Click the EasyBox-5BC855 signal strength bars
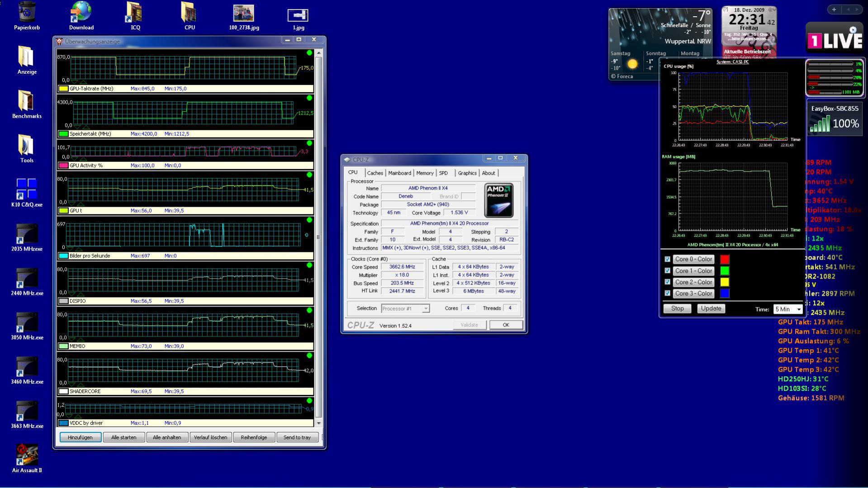The image size is (868, 488). [820, 124]
